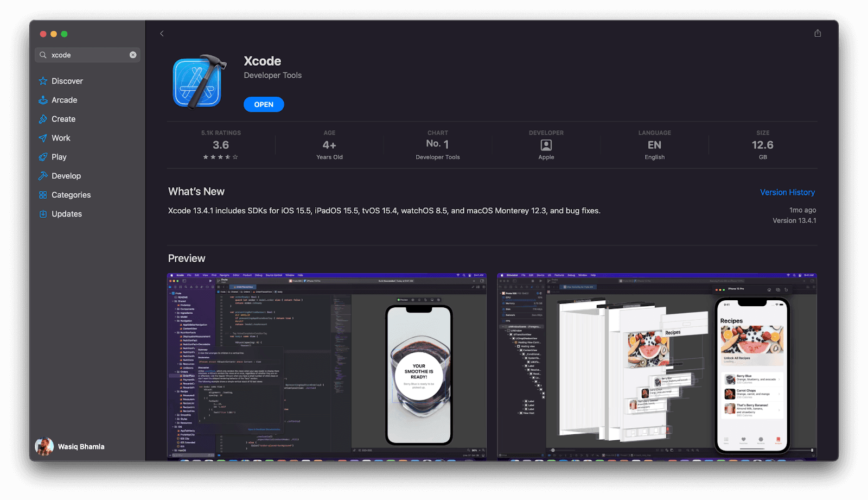View the Version History
This screenshot has width=868, height=500.
pos(787,192)
